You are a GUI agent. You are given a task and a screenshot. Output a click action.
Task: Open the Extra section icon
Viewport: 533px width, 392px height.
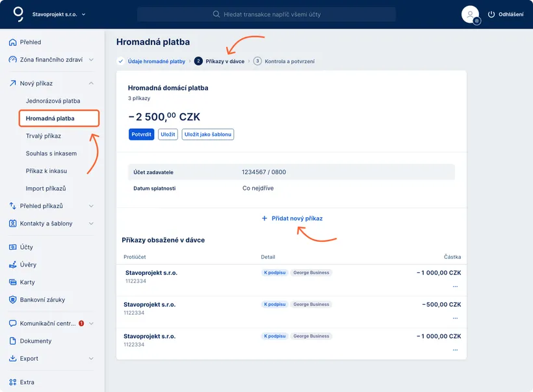tap(12, 382)
